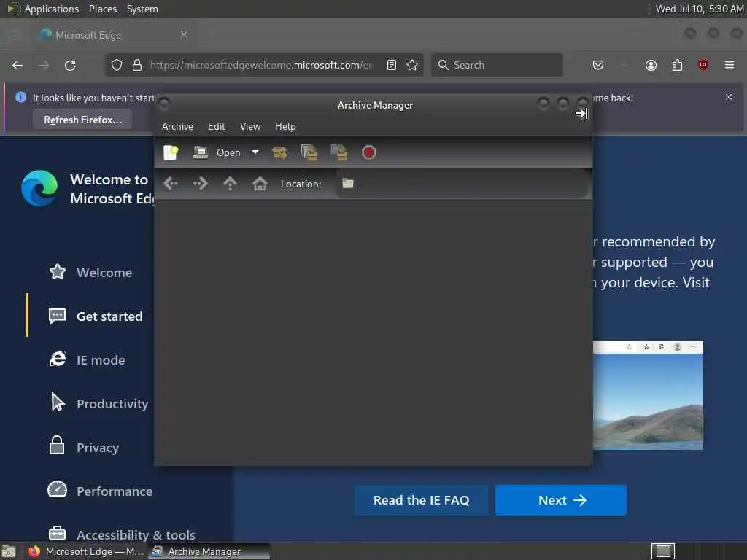The width and height of the screenshot is (747, 560).
Task: Select Performance in Edge sidebar
Action: (101, 491)
